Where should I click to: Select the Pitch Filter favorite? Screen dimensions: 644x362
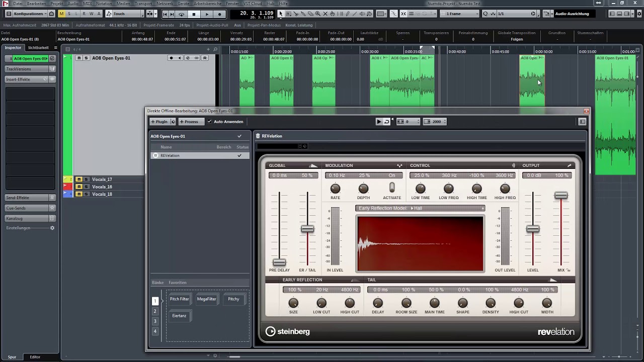tap(179, 299)
